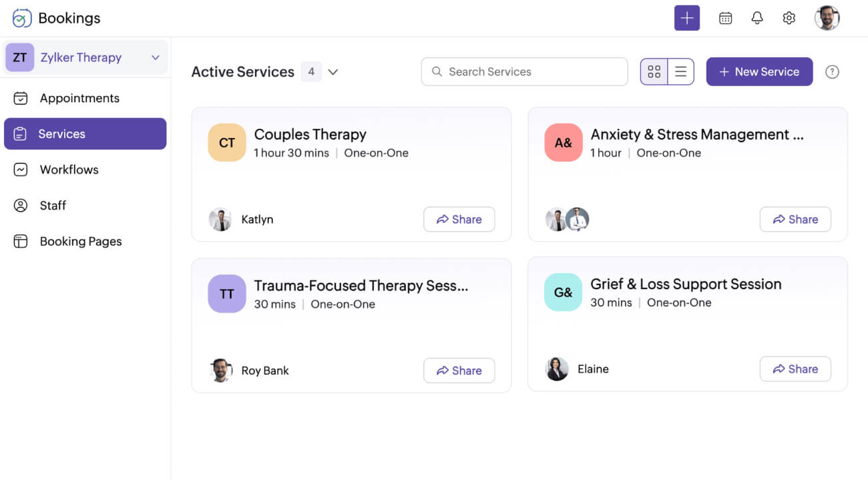Click the Booking Pages sidebar icon

coord(21,241)
